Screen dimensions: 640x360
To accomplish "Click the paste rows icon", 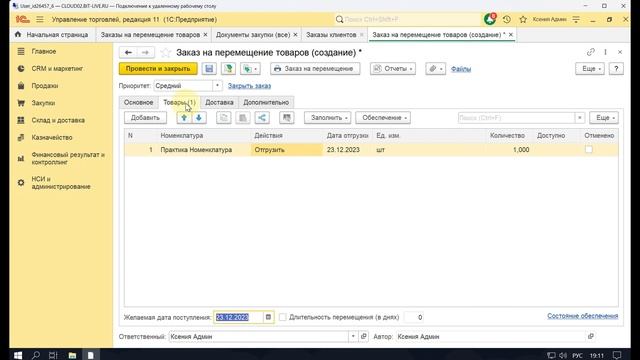I will click(242, 118).
